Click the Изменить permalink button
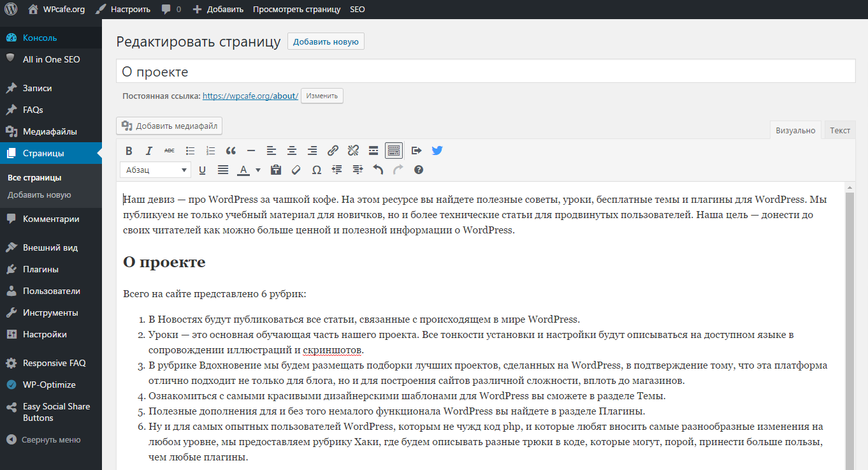The height and width of the screenshot is (470, 868). coord(322,96)
